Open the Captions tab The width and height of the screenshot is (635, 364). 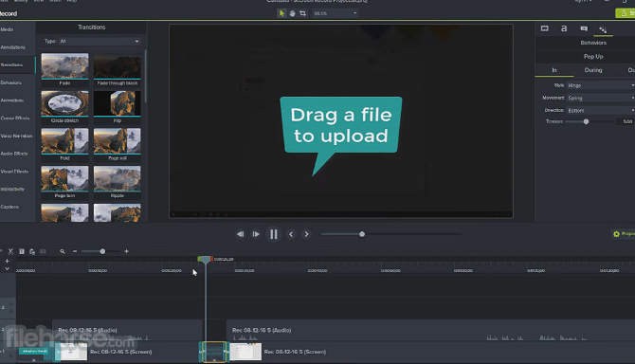(x=9, y=207)
